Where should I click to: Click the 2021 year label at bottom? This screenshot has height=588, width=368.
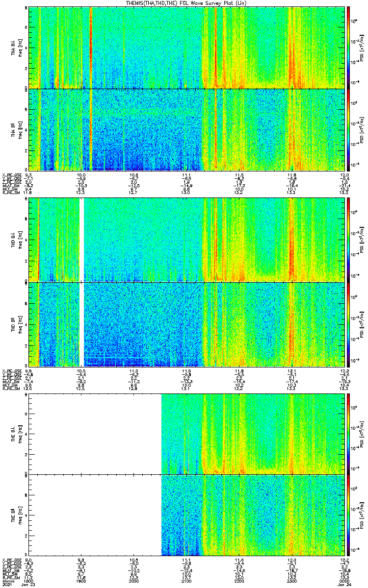(7, 585)
